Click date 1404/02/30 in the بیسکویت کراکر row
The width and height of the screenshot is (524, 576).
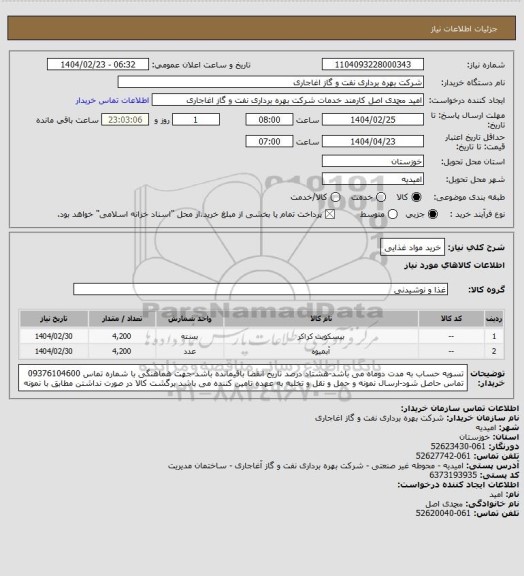(x=54, y=336)
